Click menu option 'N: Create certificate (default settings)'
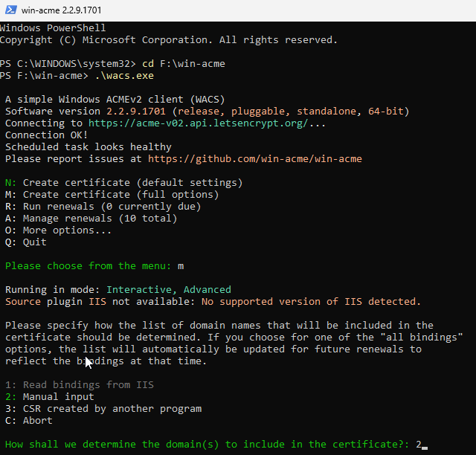This screenshot has width=476, height=455. pos(124,183)
